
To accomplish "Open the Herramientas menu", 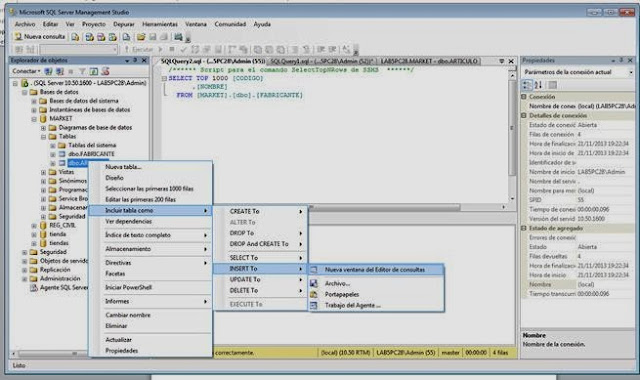I will [160, 24].
